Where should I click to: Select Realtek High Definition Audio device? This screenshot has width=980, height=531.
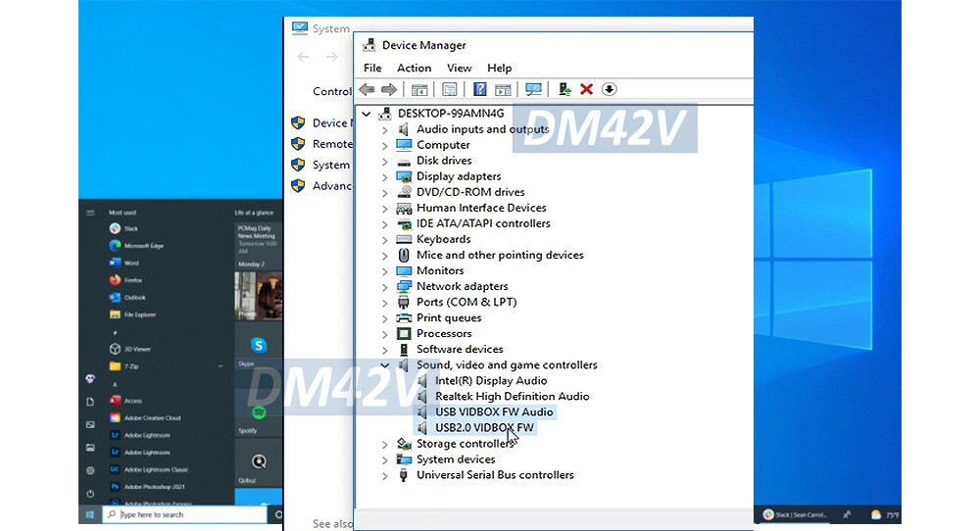[512, 397]
